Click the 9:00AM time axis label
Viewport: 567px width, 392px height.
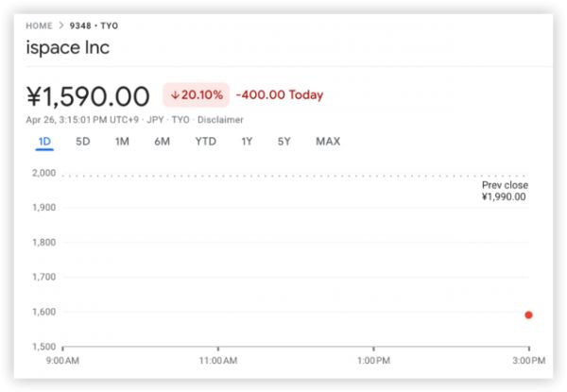[x=62, y=361]
